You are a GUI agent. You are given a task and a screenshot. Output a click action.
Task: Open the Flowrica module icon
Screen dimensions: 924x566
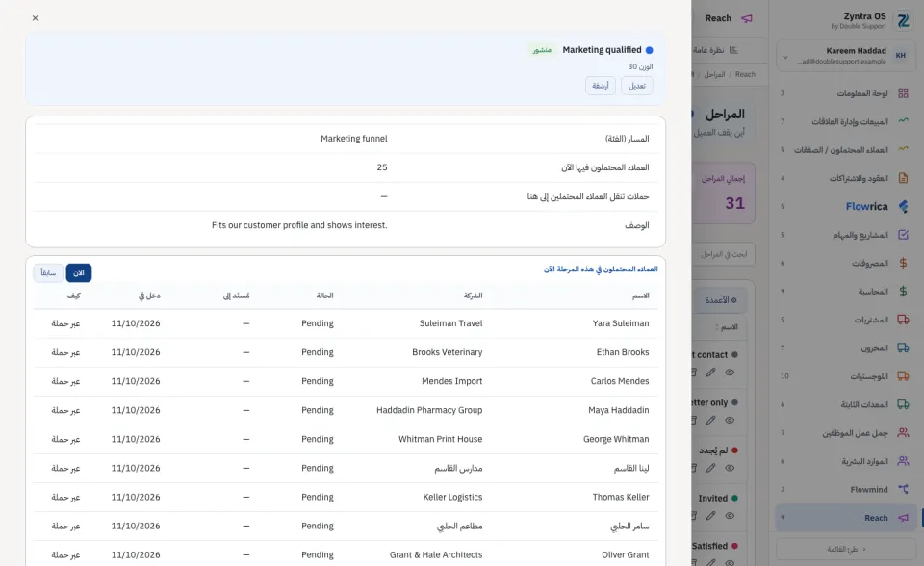903,206
